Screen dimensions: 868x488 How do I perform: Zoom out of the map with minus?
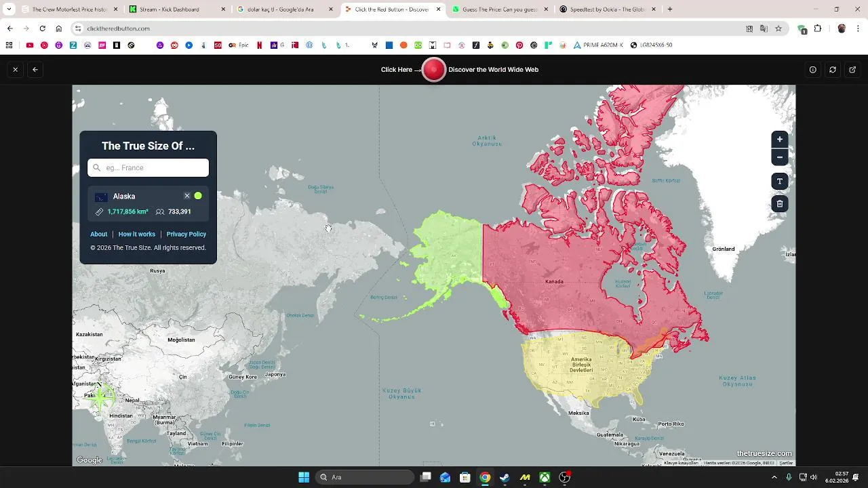[x=780, y=157]
